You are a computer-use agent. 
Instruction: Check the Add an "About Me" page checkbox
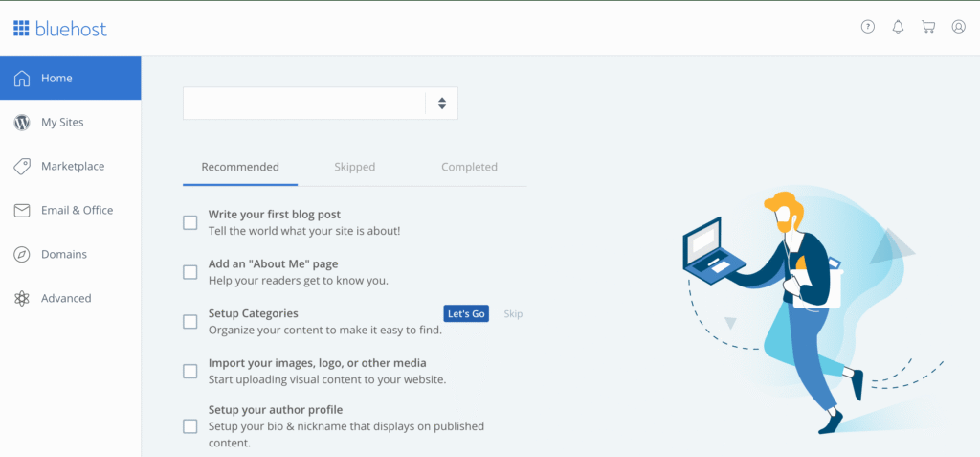pyautogui.click(x=190, y=272)
